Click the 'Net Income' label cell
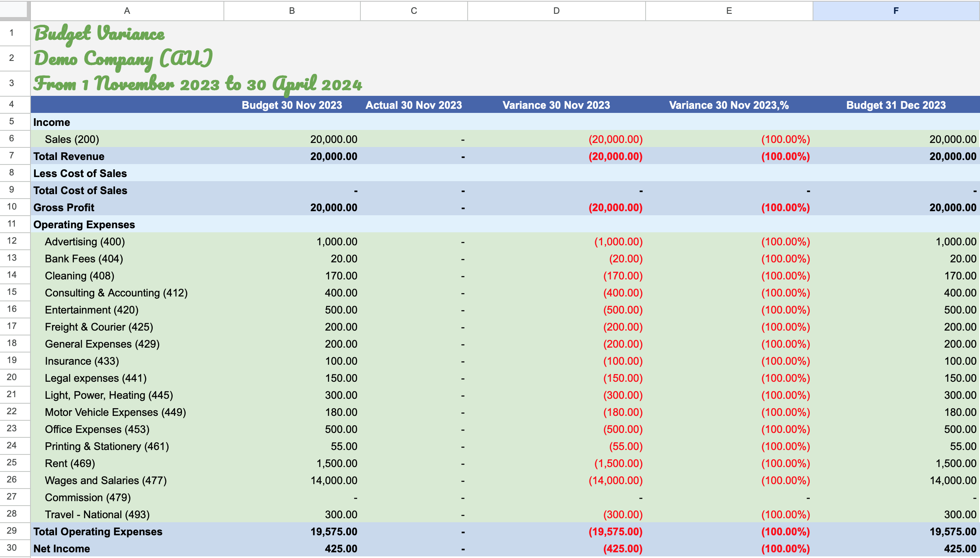The image size is (980, 558). tap(127, 549)
